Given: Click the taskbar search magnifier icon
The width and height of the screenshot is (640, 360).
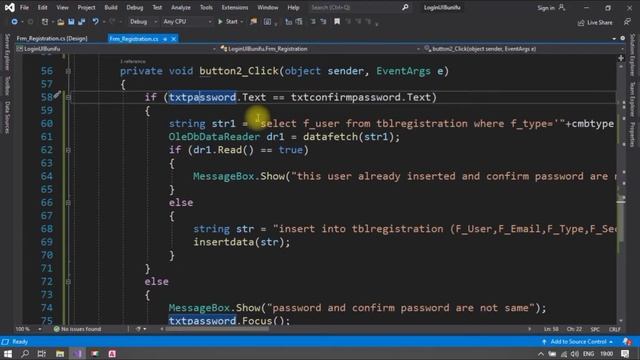Looking at the screenshot, I should [x=25, y=353].
